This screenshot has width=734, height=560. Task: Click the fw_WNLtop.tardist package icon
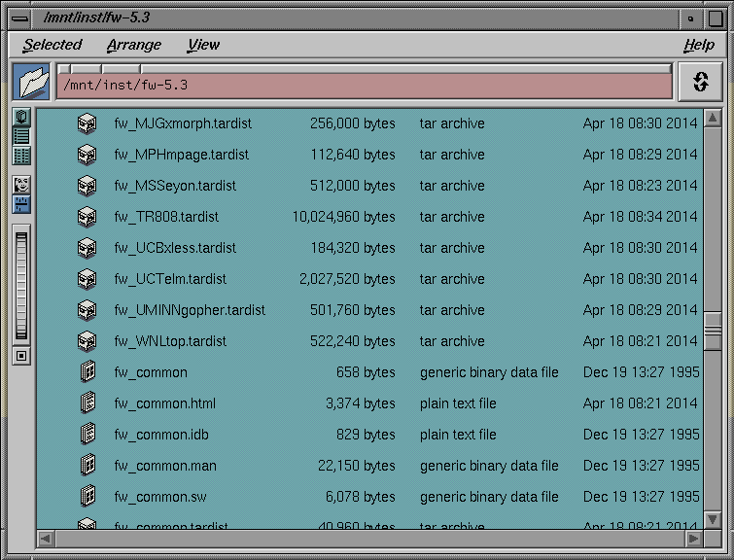[x=87, y=341]
